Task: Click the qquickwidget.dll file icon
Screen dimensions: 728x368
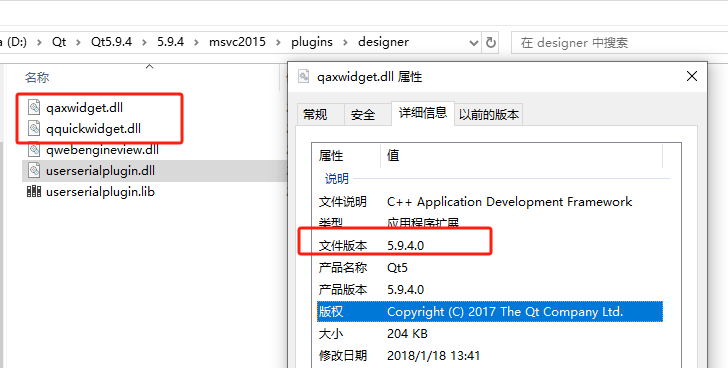Action: 34,129
